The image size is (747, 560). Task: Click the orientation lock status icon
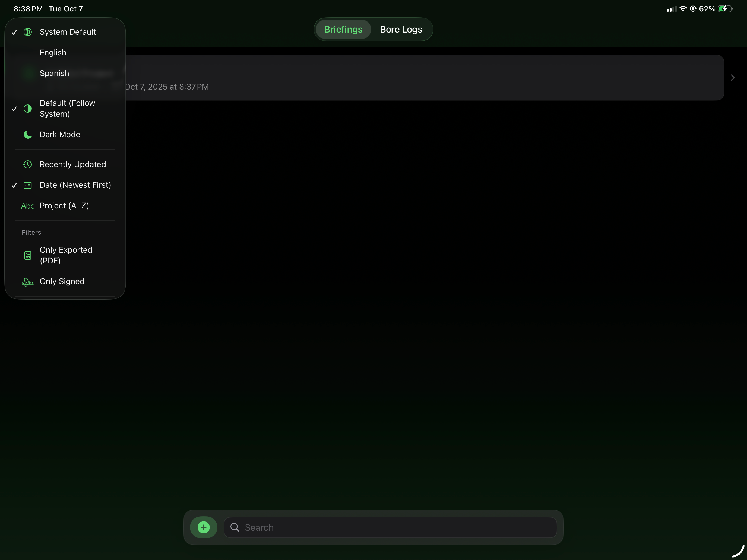point(693,9)
